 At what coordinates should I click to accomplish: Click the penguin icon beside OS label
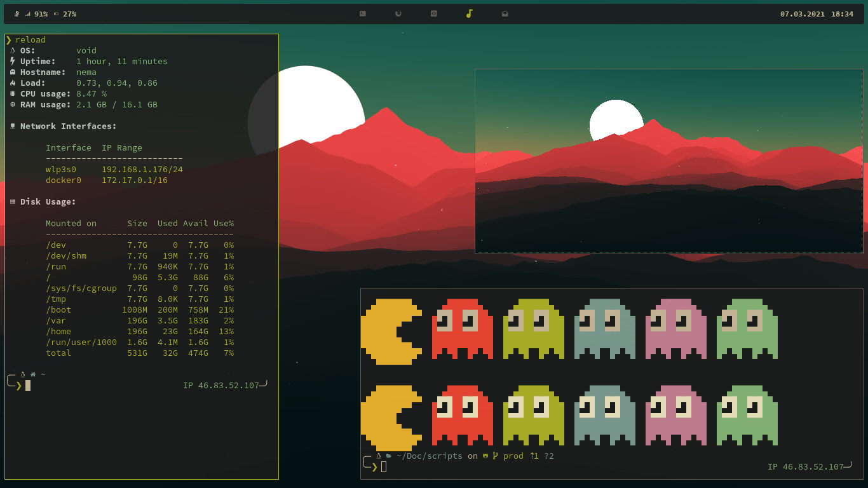(x=13, y=50)
